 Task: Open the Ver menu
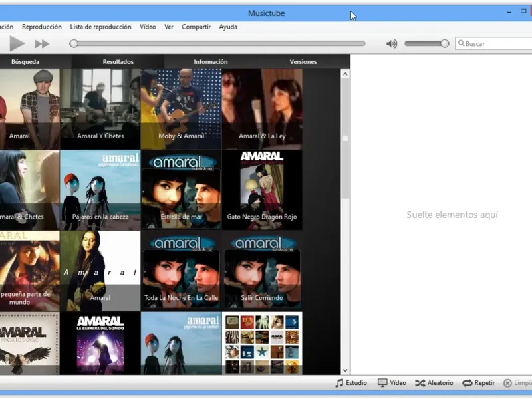(x=169, y=27)
